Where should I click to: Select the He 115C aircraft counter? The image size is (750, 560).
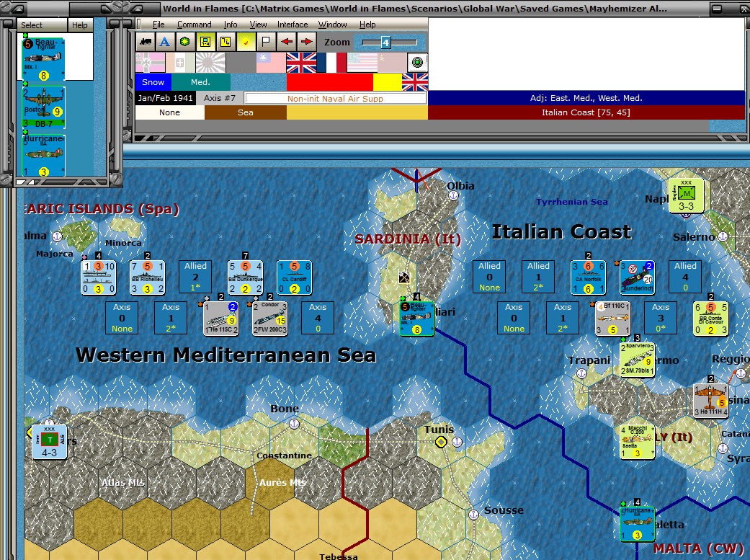click(221, 319)
